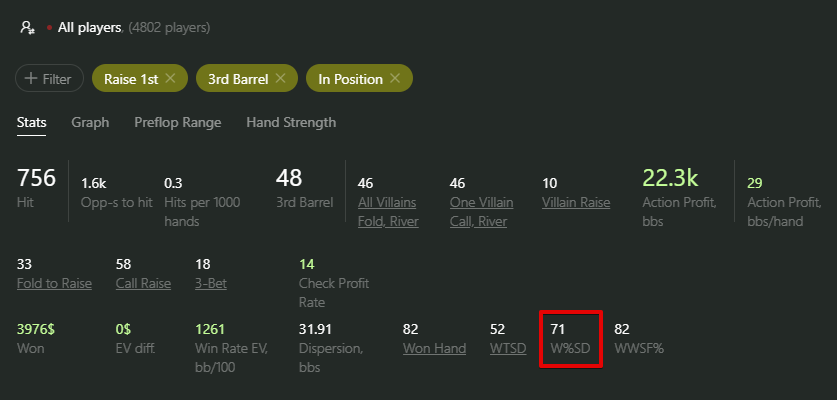Click the player selection icon
837x400 pixels.
[27, 28]
